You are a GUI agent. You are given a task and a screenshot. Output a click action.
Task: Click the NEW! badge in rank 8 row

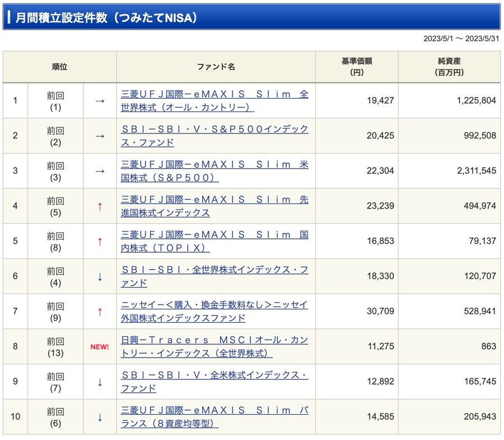click(100, 347)
